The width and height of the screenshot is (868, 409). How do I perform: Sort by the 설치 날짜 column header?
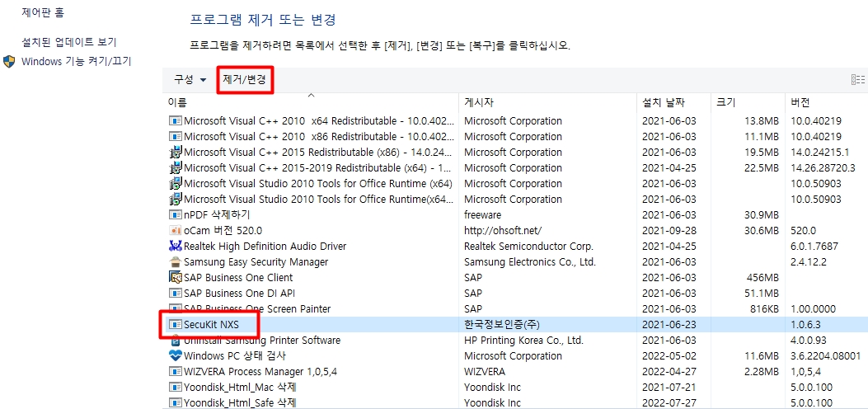click(x=663, y=103)
